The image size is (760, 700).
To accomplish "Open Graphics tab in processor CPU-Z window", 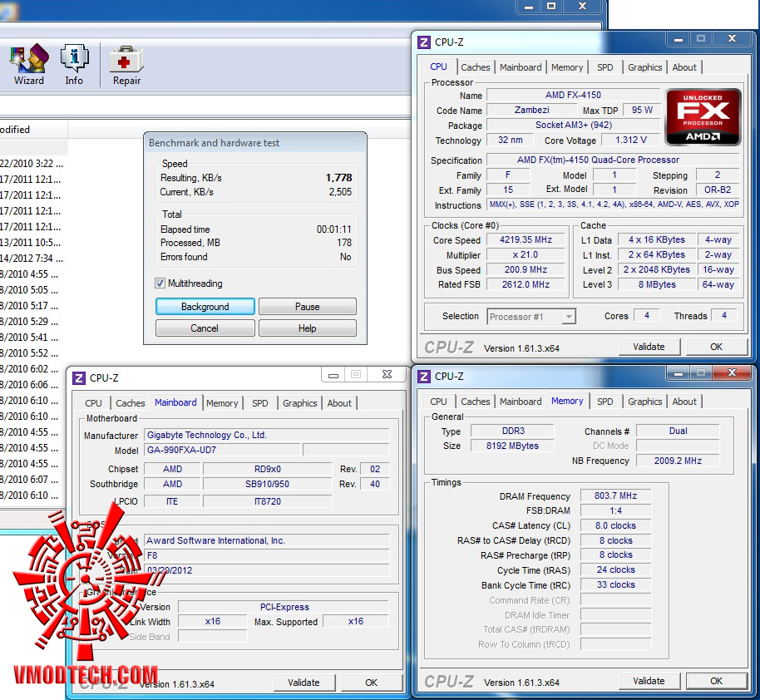I will tap(644, 67).
